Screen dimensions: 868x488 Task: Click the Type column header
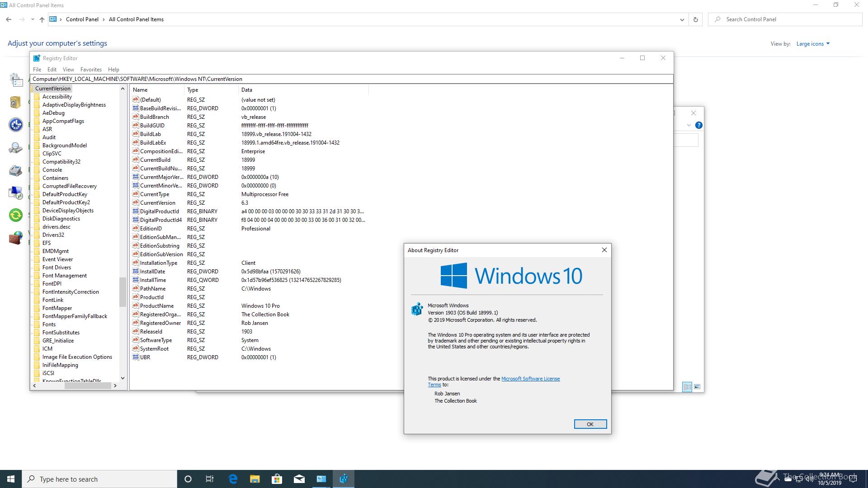(211, 90)
